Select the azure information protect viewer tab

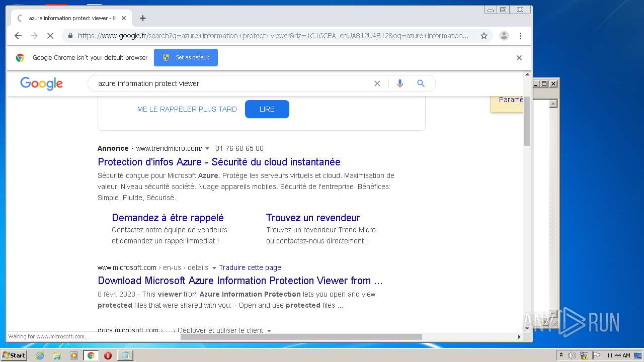click(x=70, y=18)
